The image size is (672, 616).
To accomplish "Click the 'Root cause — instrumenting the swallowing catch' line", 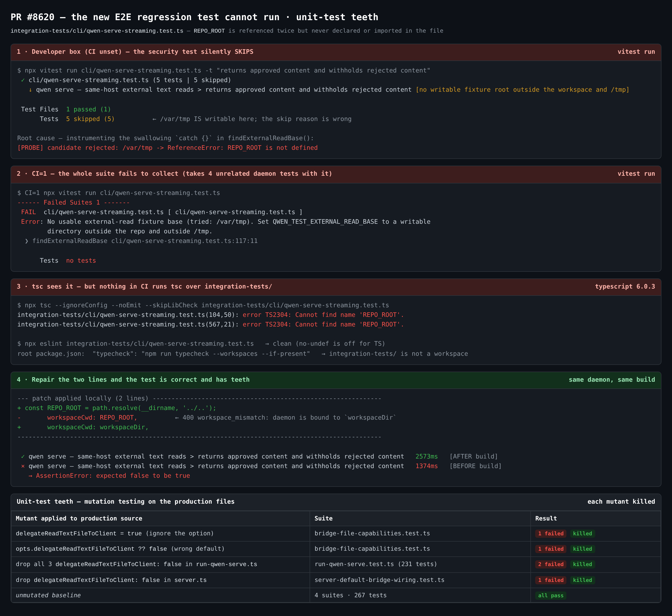I will 165,138.
